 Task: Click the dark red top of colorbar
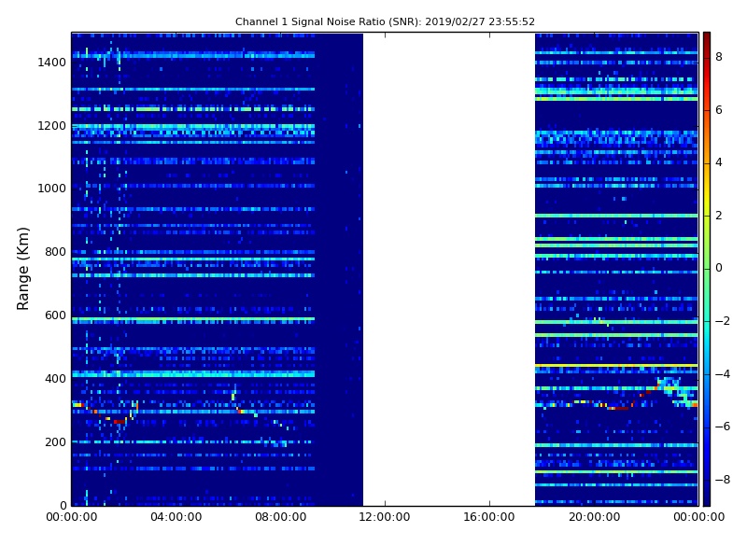coord(707,40)
